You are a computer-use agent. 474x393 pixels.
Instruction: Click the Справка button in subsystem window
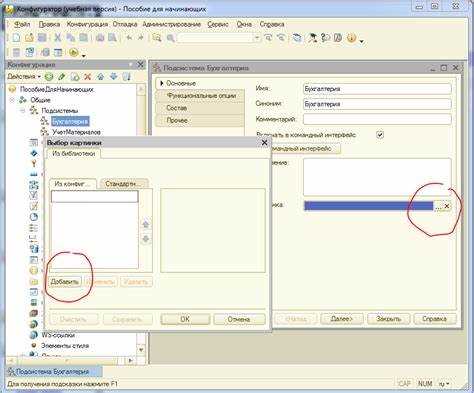[435, 319]
